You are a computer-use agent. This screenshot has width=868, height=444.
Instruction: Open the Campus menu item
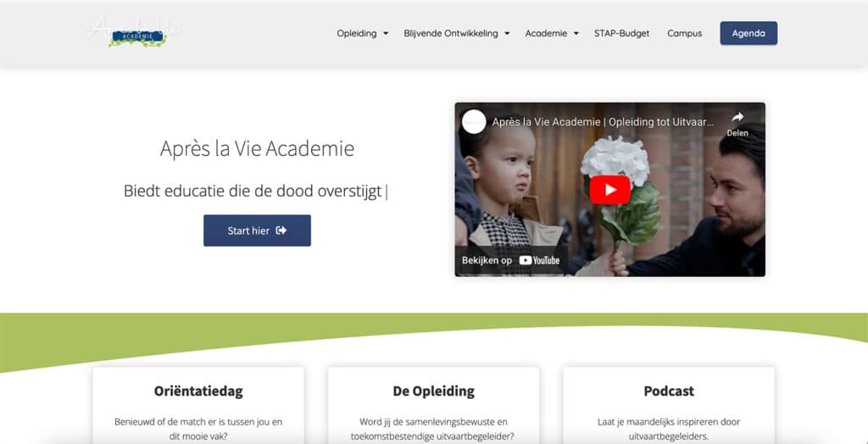tap(684, 33)
